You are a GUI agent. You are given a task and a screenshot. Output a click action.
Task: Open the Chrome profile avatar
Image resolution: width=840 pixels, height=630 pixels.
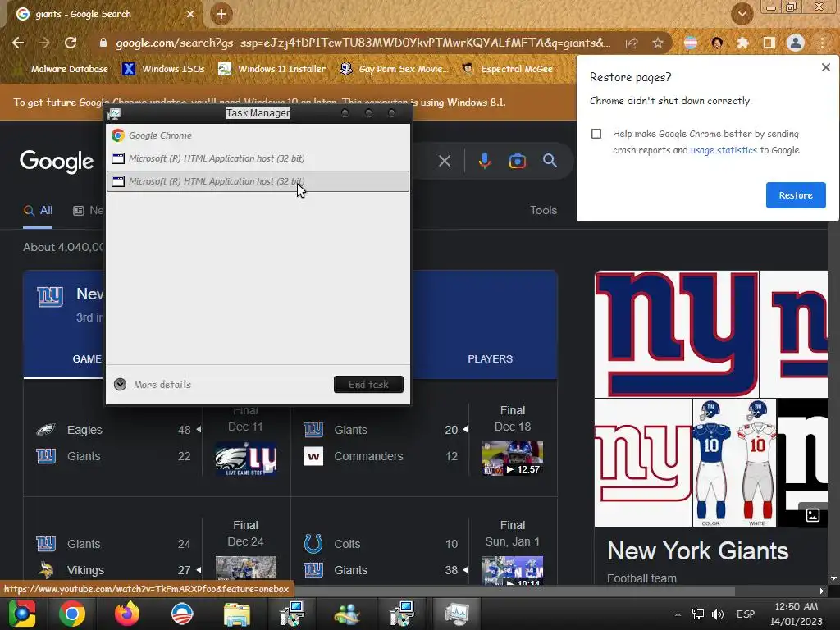click(796, 43)
